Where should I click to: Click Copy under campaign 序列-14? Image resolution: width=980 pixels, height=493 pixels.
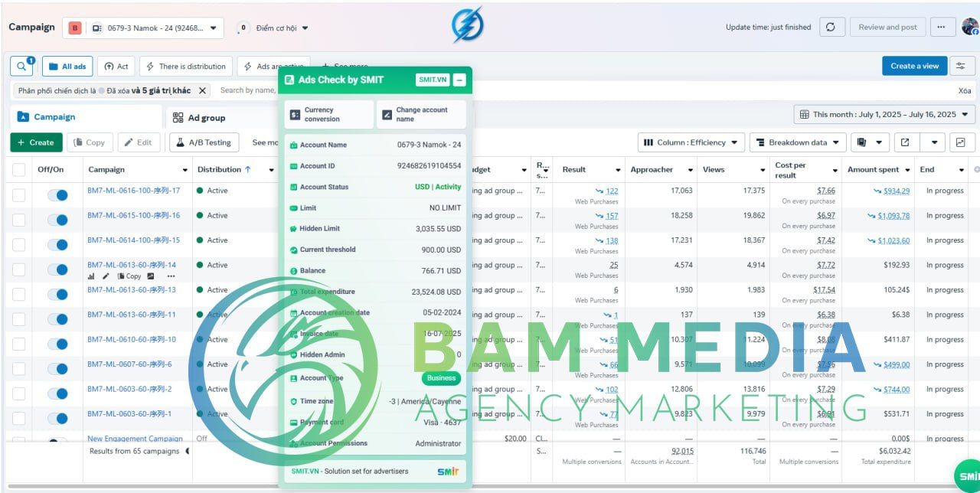pyautogui.click(x=129, y=276)
